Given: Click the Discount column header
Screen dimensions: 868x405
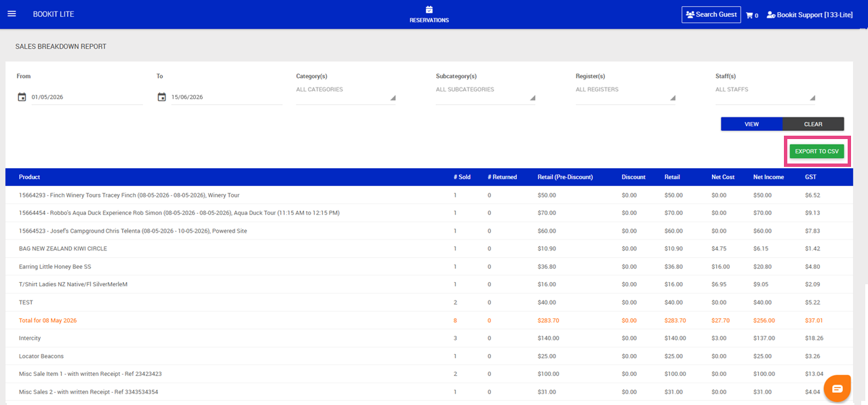Looking at the screenshot, I should (x=633, y=177).
